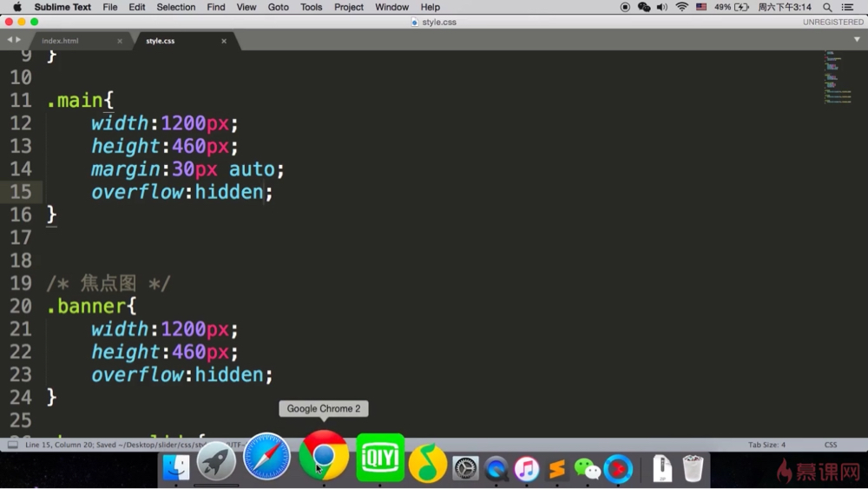The image size is (868, 489).
Task: Click the style.css document proxy icon in title bar
Action: coord(415,23)
